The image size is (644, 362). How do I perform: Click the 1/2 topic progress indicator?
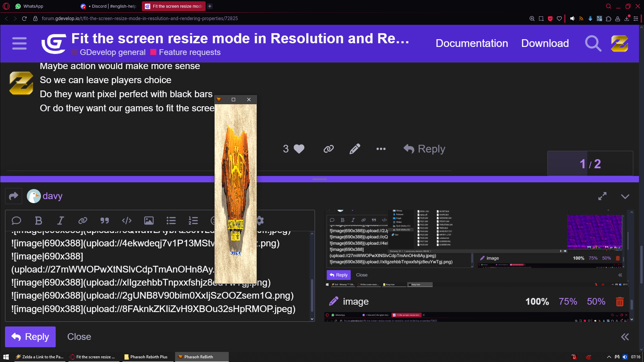click(590, 164)
